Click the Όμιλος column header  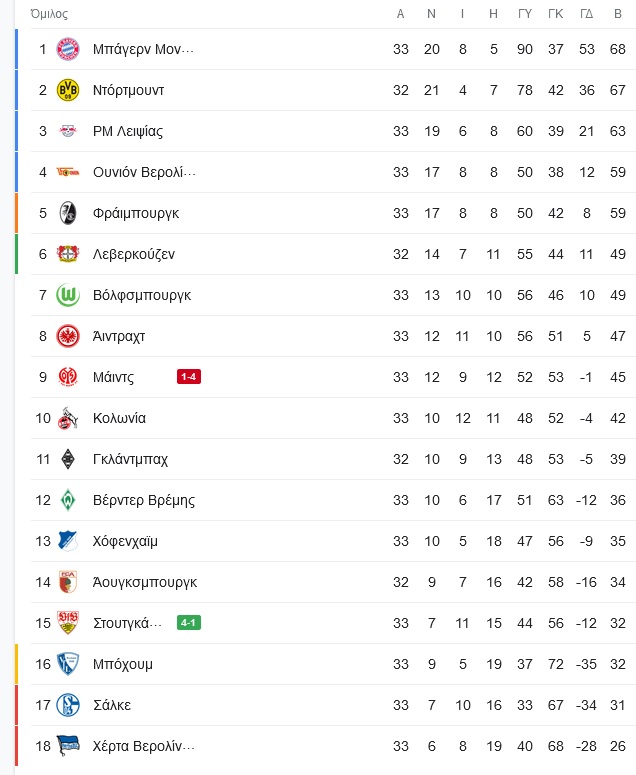click(x=49, y=14)
